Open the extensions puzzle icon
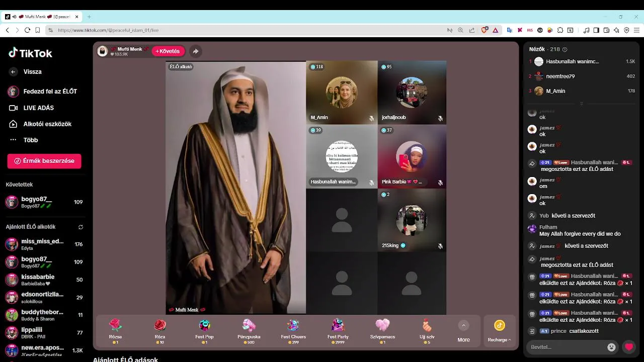 pyautogui.click(x=560, y=30)
